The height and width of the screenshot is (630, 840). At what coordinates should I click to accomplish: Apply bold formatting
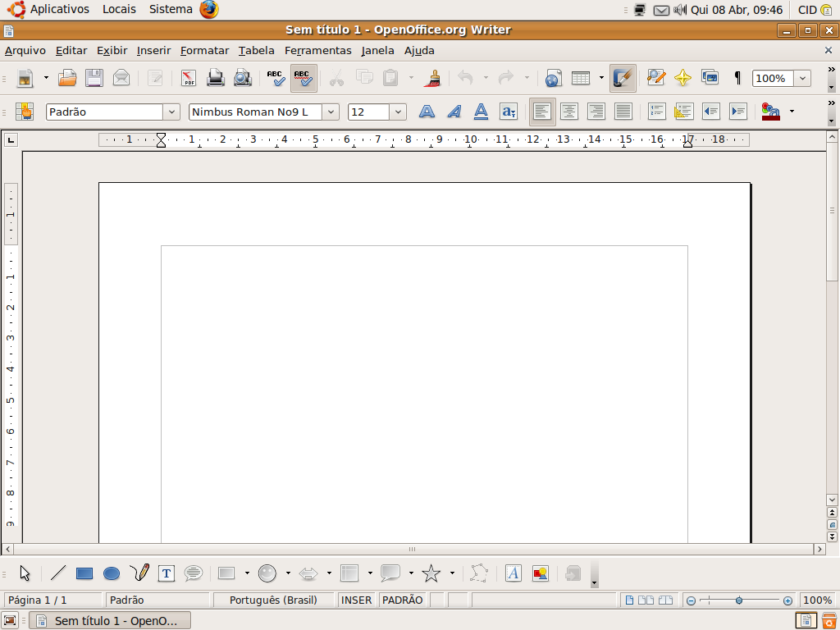click(427, 112)
